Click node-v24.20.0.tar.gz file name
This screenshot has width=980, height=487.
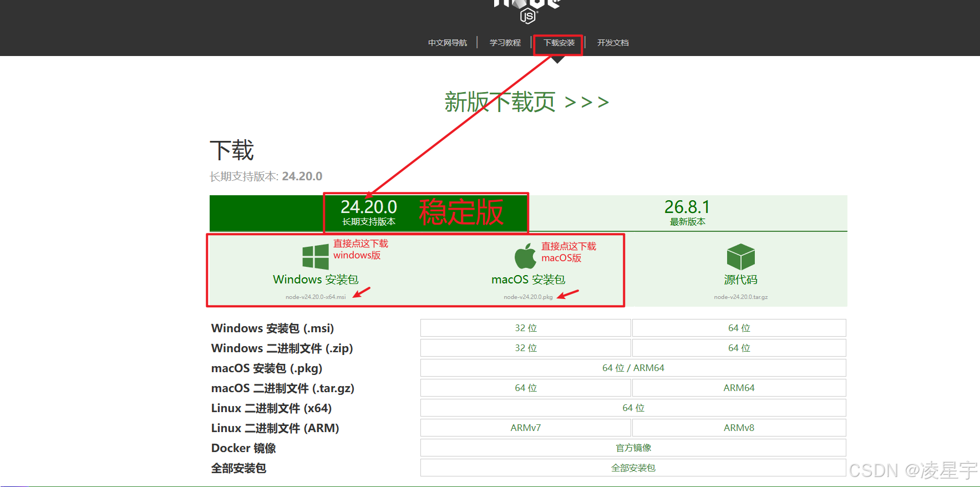coord(741,297)
